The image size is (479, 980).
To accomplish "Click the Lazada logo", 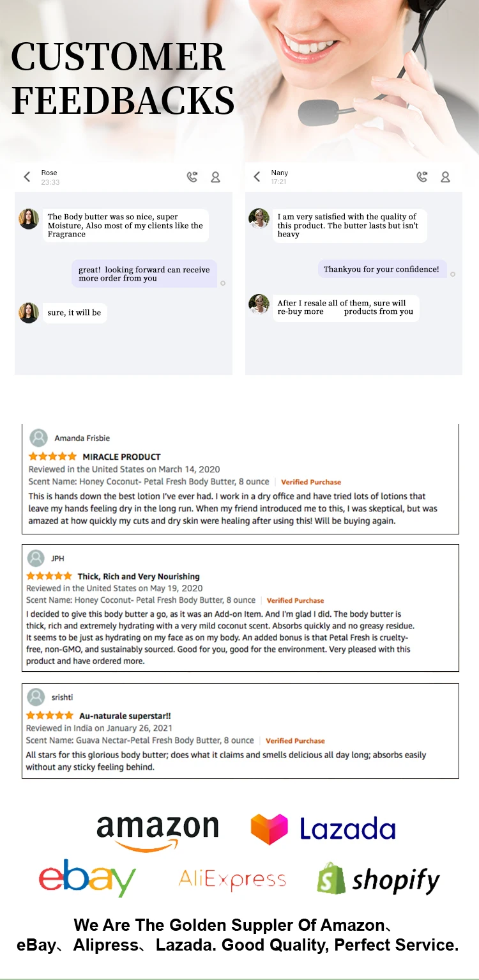I will point(323,829).
